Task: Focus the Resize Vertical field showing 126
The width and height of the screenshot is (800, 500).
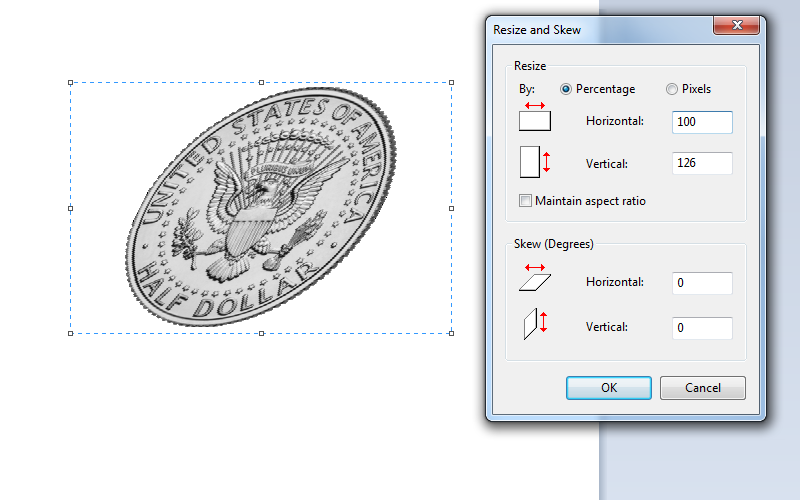Action: pos(702,163)
